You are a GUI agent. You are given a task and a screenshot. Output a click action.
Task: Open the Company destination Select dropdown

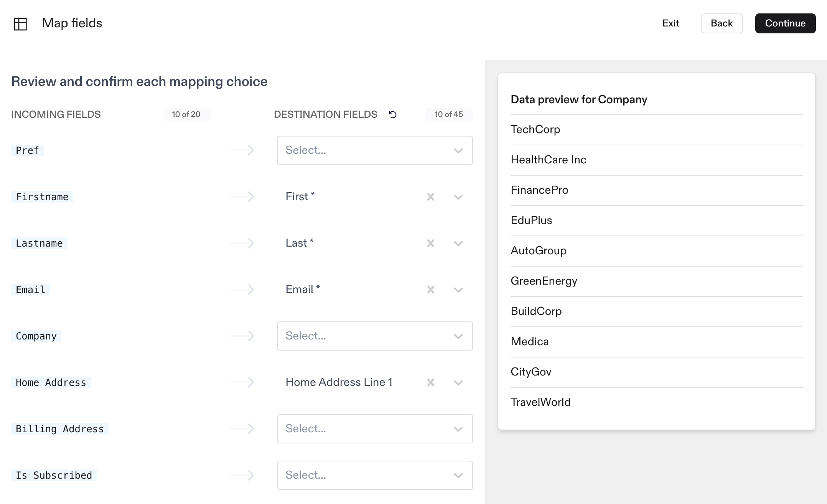(x=374, y=336)
